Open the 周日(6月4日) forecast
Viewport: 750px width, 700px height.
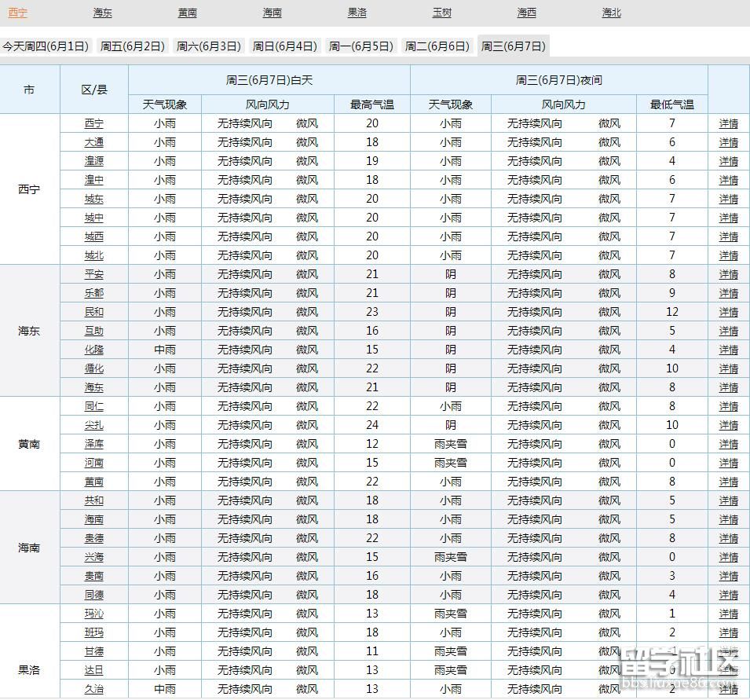284,46
